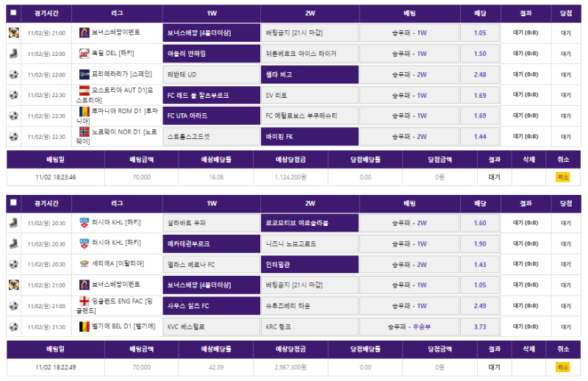Tick the header checkbox of the top bet table
588x381 pixels.
pos(13,13)
